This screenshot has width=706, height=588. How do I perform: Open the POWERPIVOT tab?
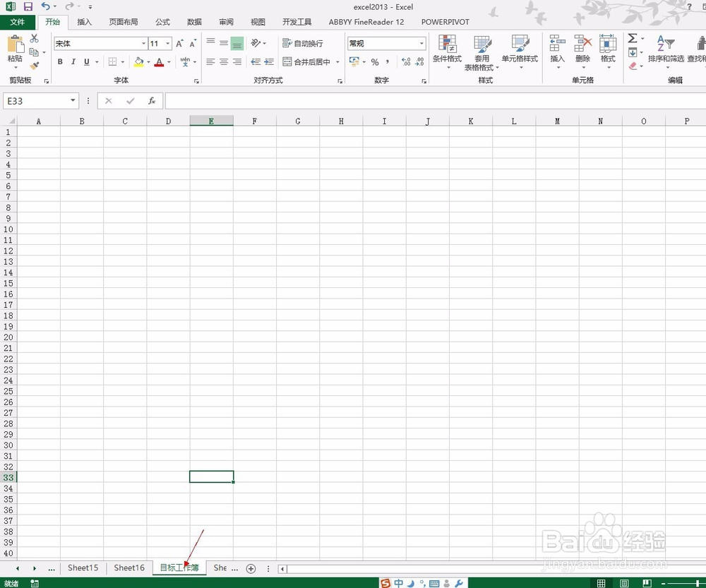point(445,22)
